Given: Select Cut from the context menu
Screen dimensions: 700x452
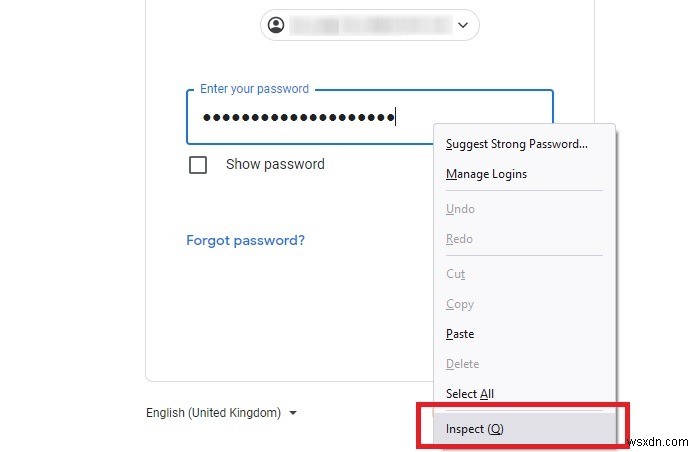Looking at the screenshot, I should pyautogui.click(x=455, y=274).
